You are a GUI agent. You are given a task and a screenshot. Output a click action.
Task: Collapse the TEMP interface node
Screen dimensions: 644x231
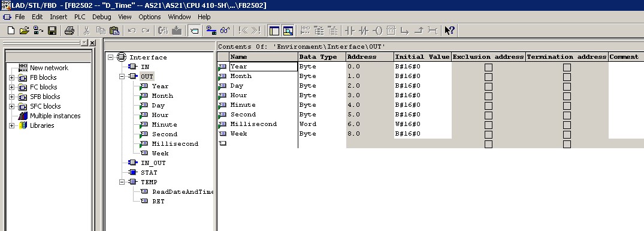click(122, 182)
